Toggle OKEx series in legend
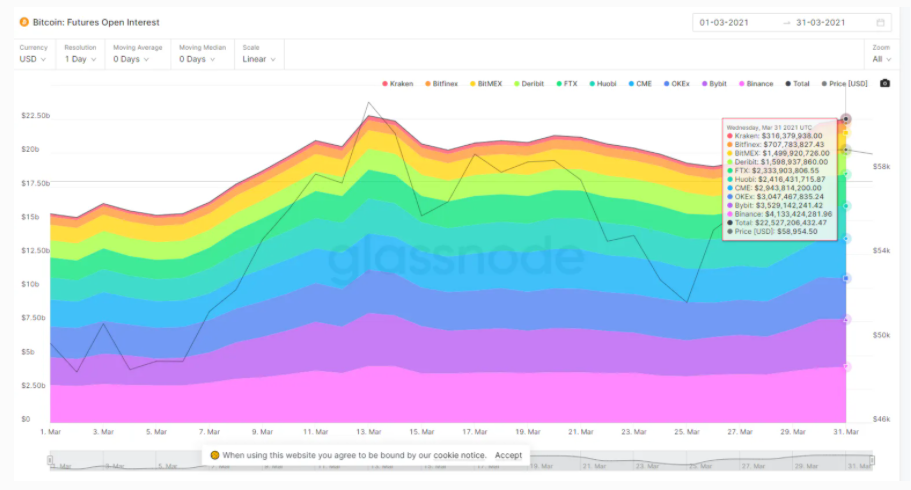This screenshot has height=490, width=911. coord(677,84)
